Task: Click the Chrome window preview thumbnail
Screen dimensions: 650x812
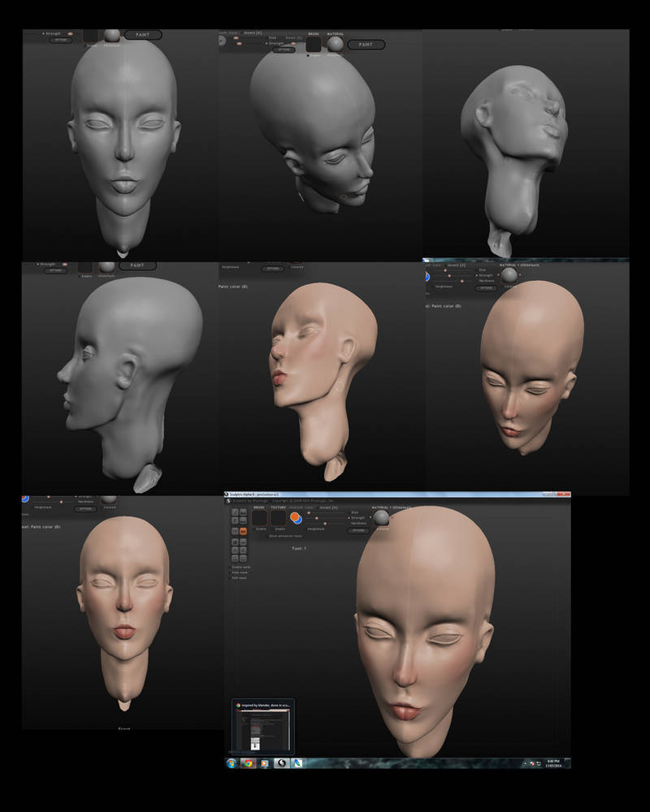Action: click(262, 727)
